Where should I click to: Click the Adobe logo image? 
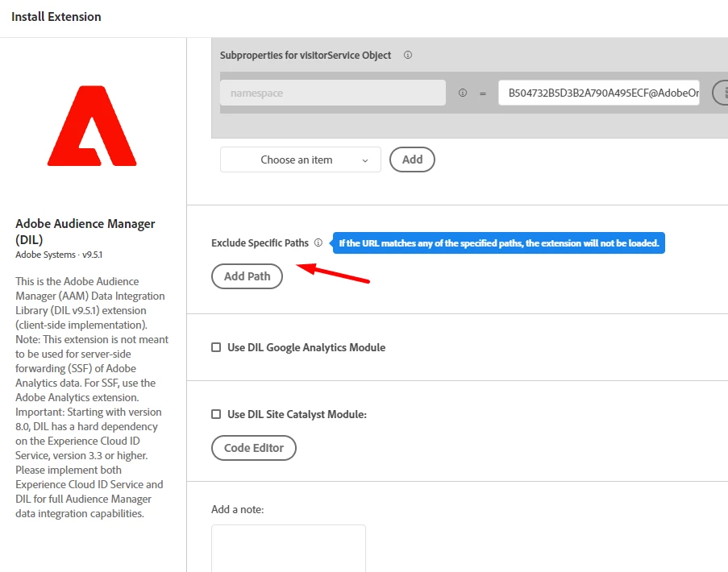point(92,126)
